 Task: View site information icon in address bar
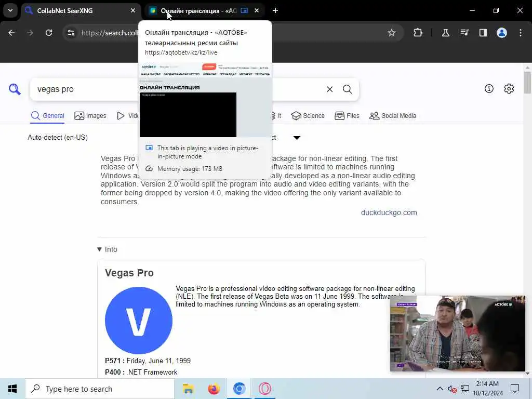coord(71,33)
